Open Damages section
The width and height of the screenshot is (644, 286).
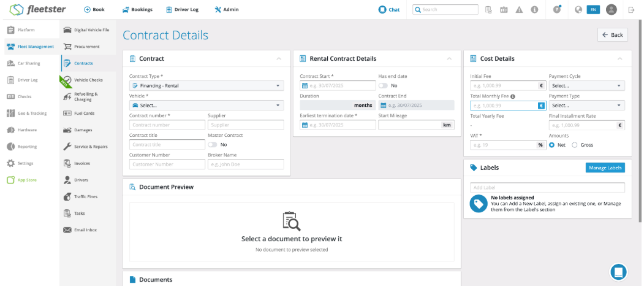pos(88,130)
